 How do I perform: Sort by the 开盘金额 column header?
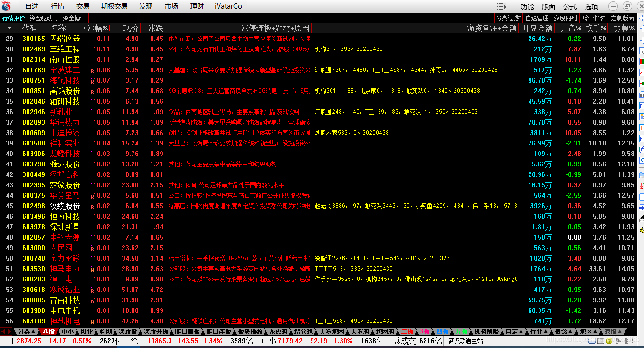click(537, 29)
